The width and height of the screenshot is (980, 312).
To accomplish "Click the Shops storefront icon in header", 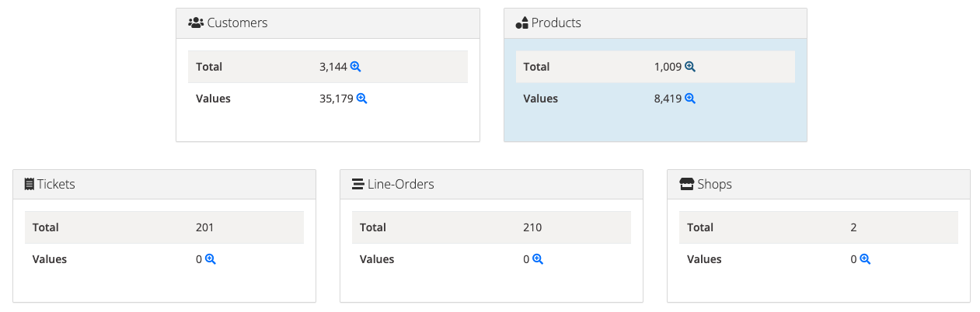I will pos(686,185).
